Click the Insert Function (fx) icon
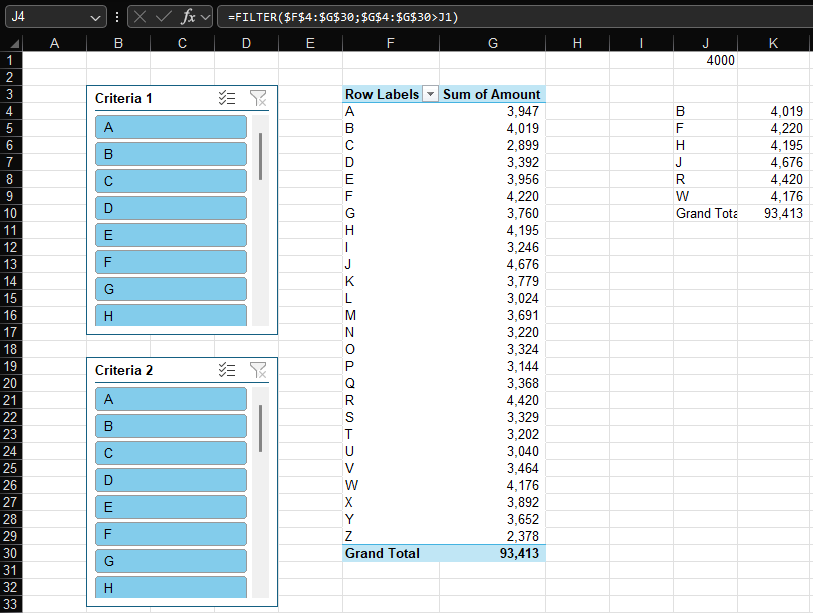Viewport: 813px width, 613px height. pos(186,16)
